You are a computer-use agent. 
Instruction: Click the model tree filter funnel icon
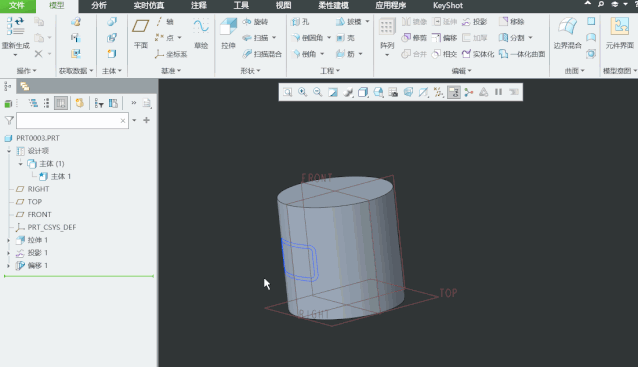point(9,120)
